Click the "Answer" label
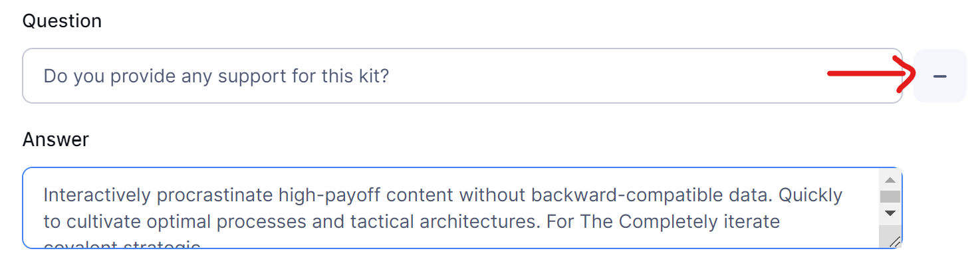 (x=55, y=139)
